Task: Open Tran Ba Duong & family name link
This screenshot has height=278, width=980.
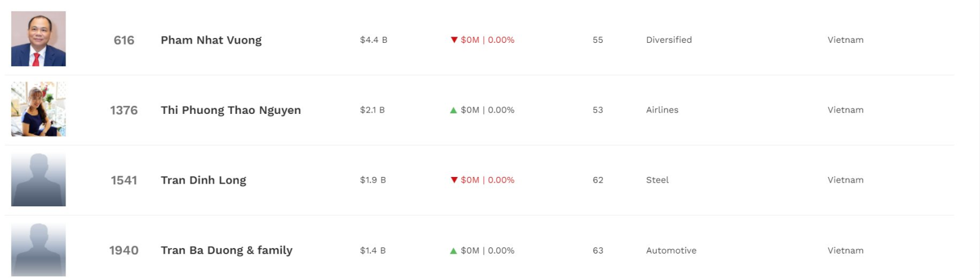Action: coord(227,250)
